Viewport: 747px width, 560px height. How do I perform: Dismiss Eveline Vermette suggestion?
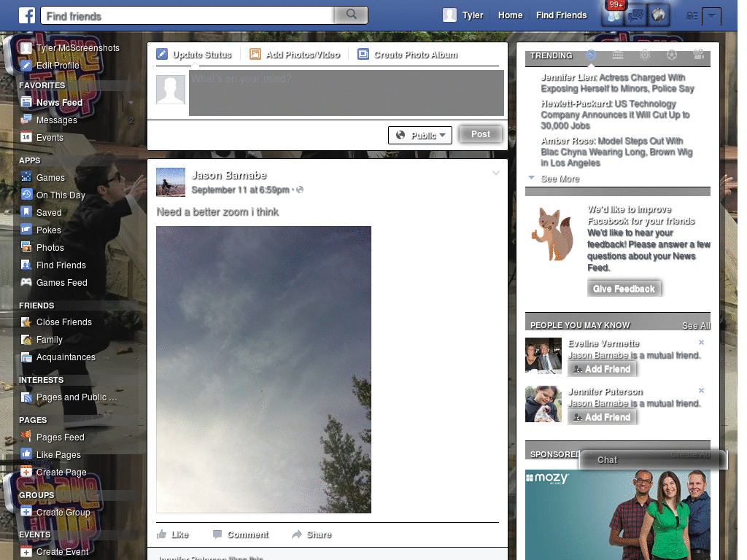[x=701, y=343]
